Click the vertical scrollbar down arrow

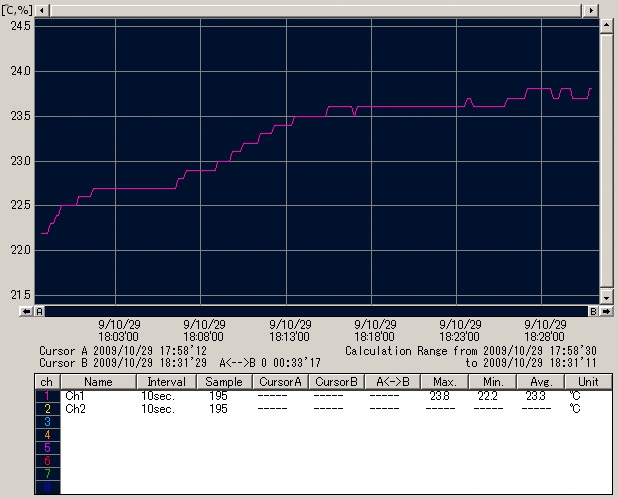(606, 297)
